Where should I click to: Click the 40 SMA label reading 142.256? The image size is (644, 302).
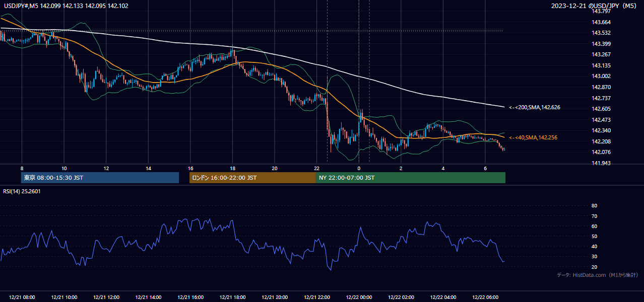tap(533, 137)
